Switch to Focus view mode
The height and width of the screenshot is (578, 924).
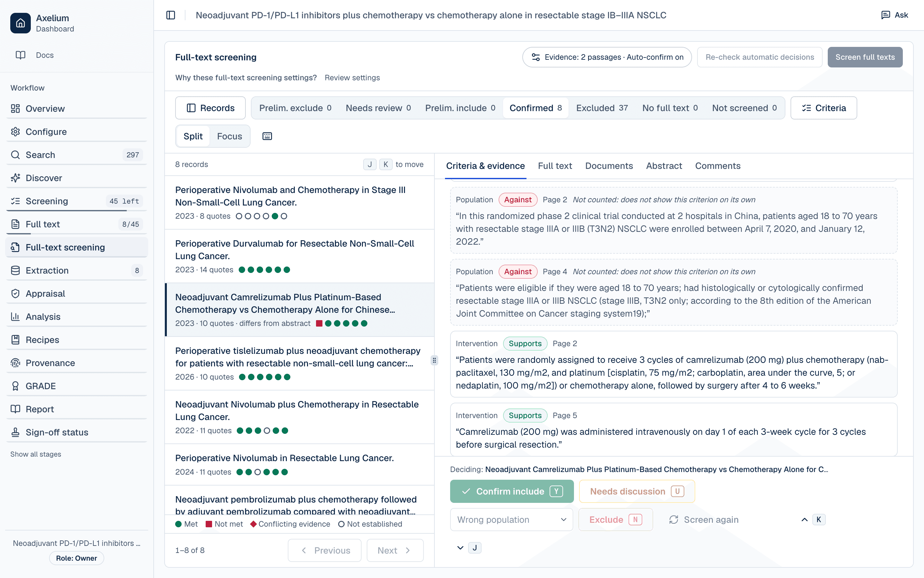[229, 136]
